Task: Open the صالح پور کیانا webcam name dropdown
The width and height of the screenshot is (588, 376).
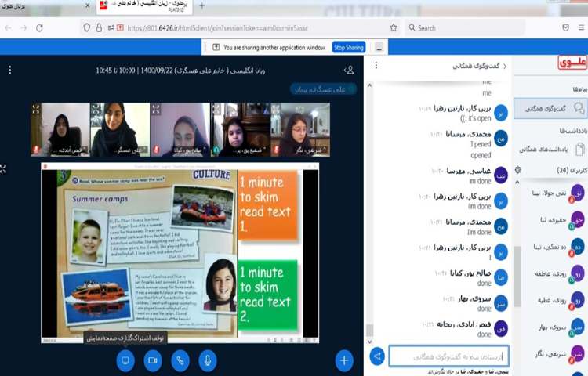Action: tap(190, 150)
